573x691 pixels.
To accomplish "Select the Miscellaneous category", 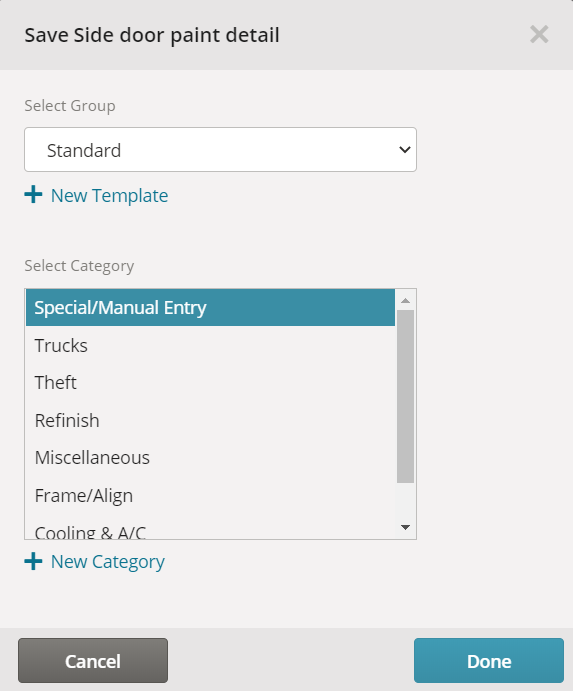I will point(210,458).
